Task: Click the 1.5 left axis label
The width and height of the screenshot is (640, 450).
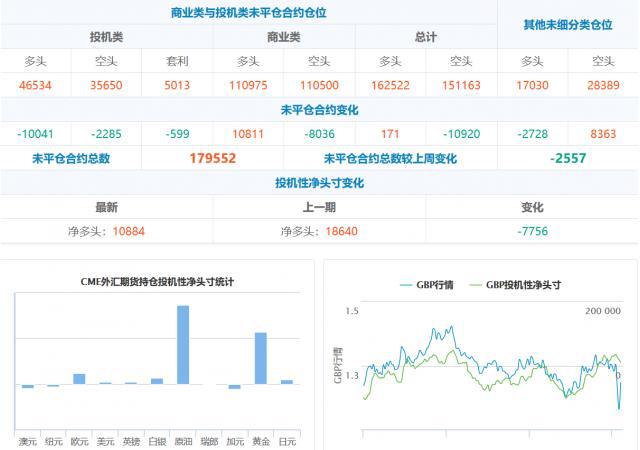Action: (352, 311)
